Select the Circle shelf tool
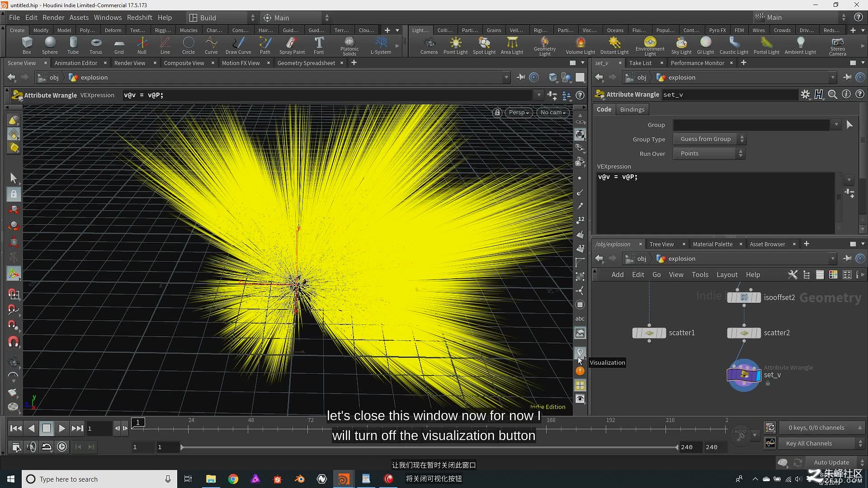This screenshot has height=488, width=868. click(x=189, y=46)
